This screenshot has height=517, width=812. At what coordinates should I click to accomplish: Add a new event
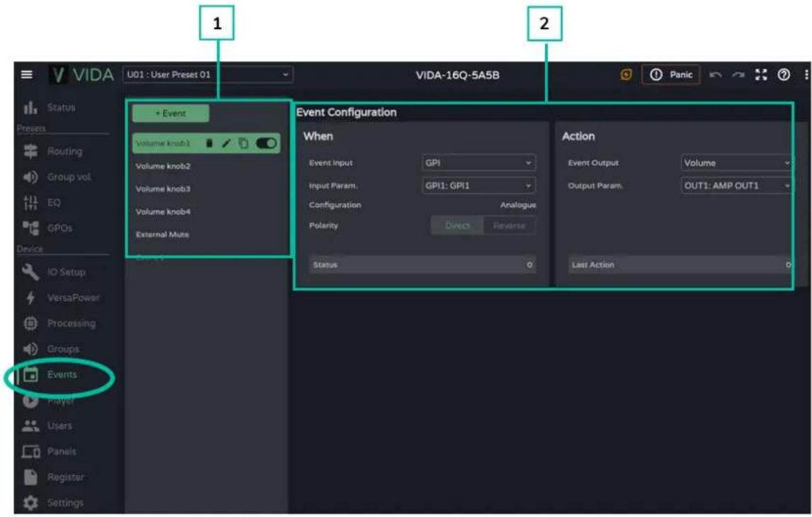point(170,113)
